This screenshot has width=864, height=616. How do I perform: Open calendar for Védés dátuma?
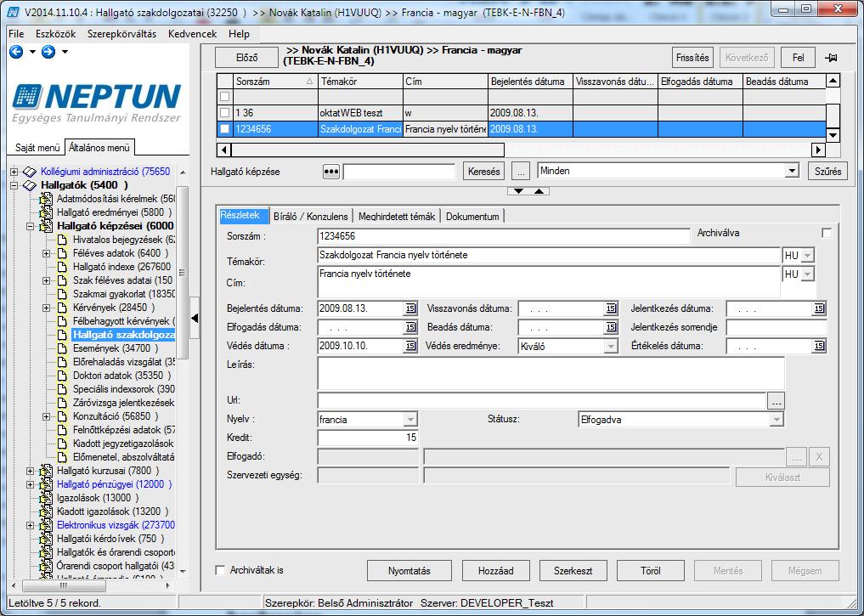410,346
